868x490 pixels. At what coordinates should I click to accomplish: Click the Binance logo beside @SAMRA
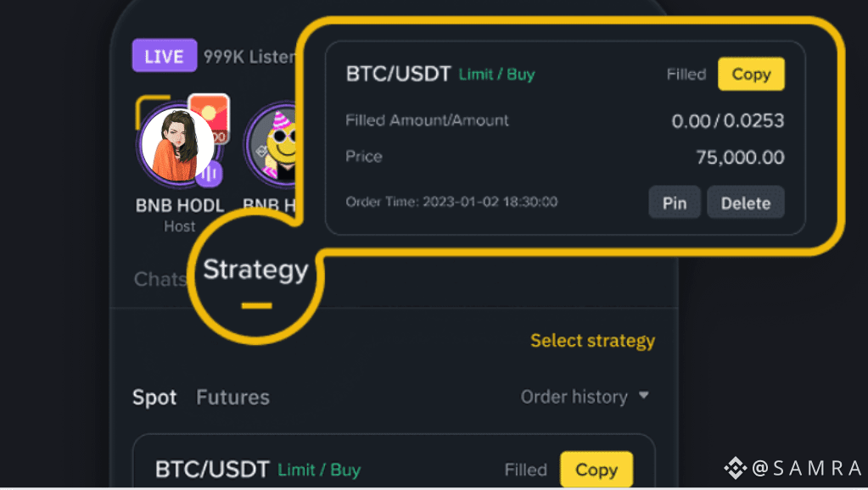point(735,467)
